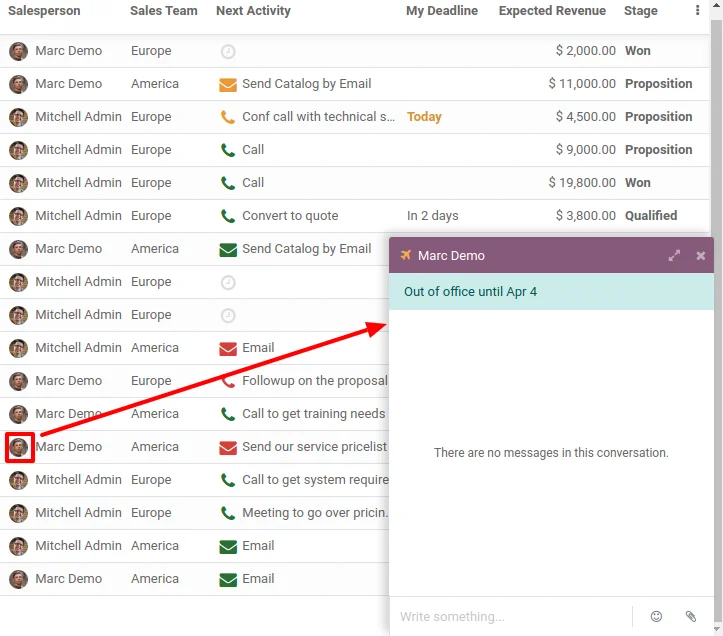Expand the Marc Demo chat window
The image size is (723, 636).
[674, 256]
